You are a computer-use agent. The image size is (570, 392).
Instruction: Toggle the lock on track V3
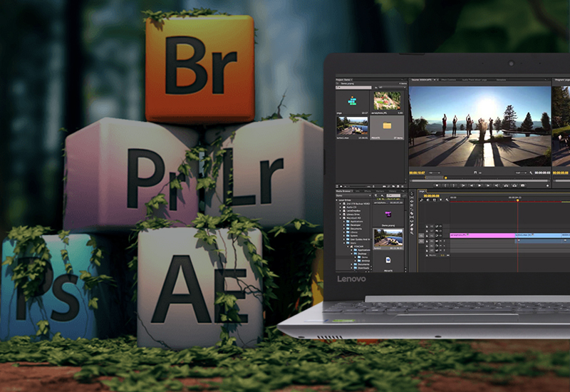[x=427, y=226]
